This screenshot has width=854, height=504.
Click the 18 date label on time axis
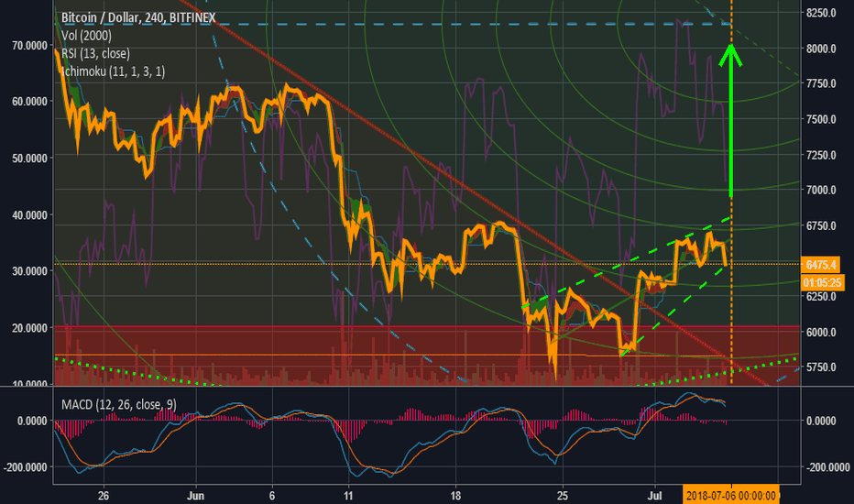455,496
